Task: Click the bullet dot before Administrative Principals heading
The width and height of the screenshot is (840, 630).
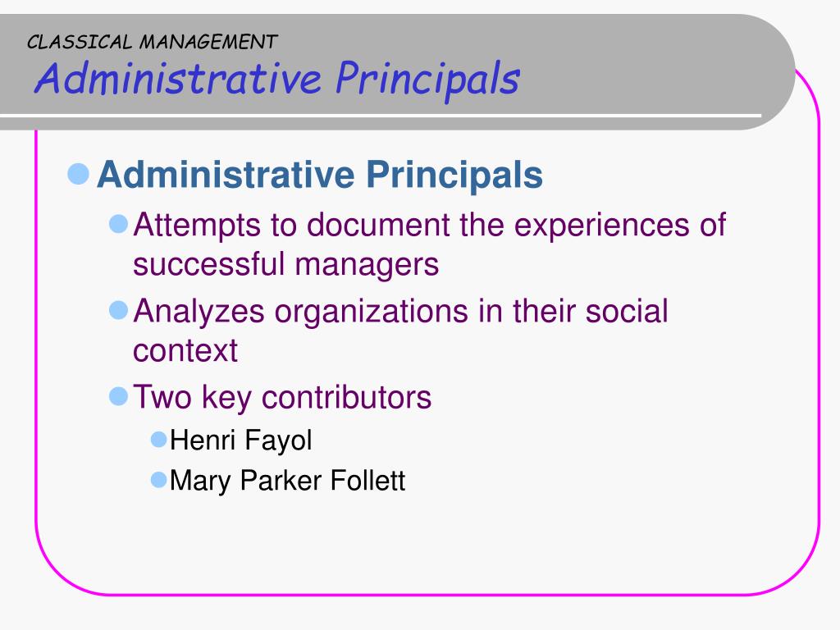Action: pos(78,174)
